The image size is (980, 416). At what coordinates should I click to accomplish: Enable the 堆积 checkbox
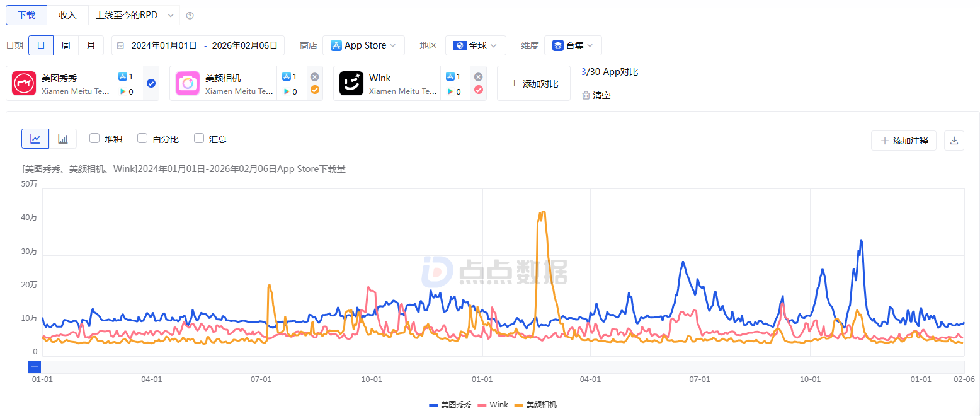94,139
